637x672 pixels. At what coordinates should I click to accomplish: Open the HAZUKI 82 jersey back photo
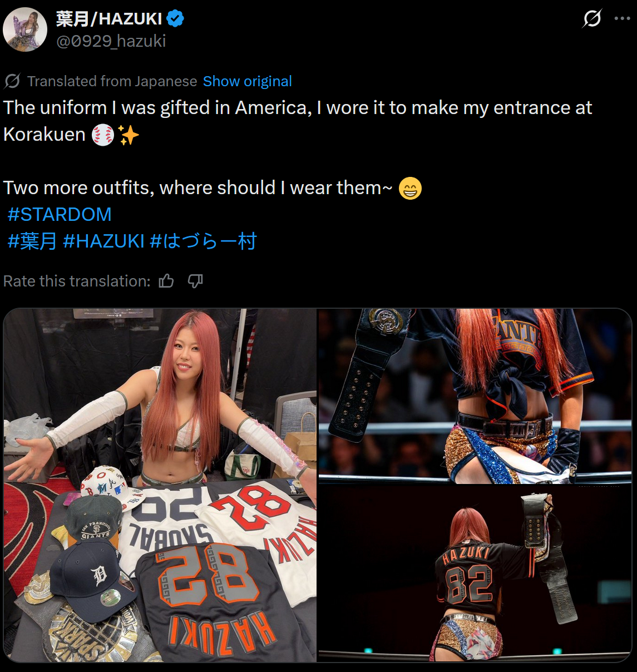coord(475,574)
